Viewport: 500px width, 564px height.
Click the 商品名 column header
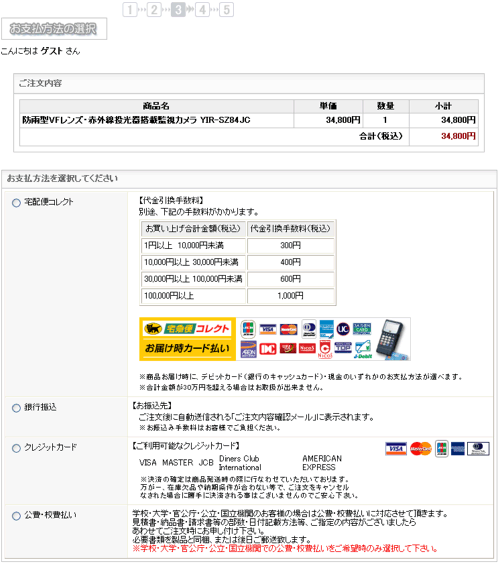156,106
